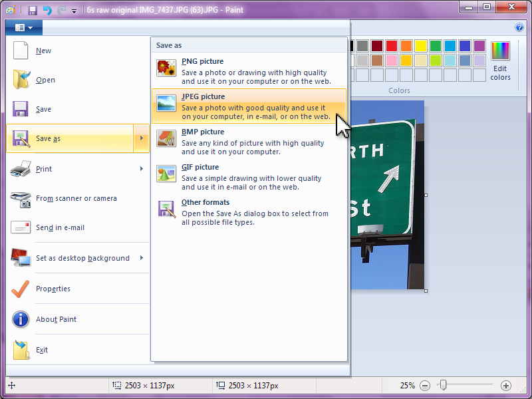The image size is (532, 399).
Task: Click Other formats to open Save dialog
Action: [x=249, y=211]
